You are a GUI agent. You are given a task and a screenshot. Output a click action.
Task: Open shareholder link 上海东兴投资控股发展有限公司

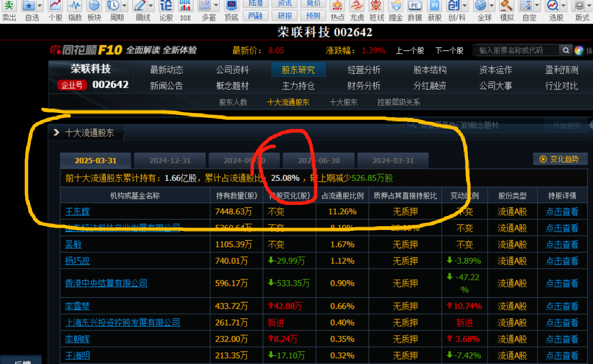tap(123, 323)
